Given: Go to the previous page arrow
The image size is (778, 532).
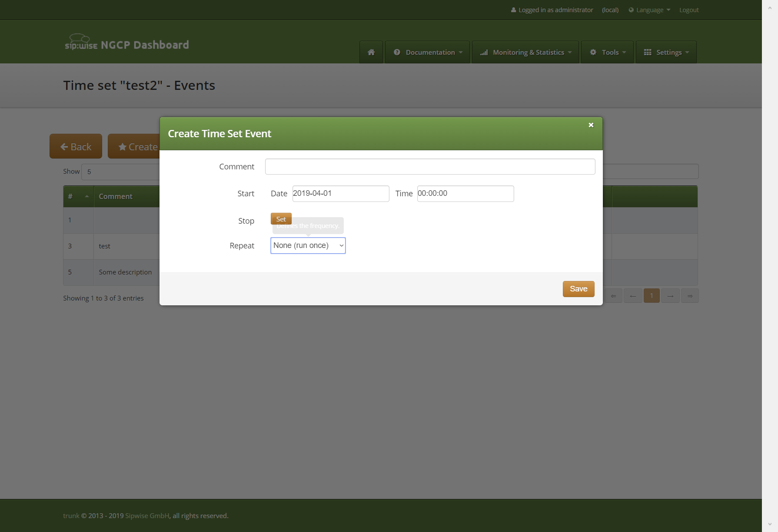Looking at the screenshot, I should [633, 296].
